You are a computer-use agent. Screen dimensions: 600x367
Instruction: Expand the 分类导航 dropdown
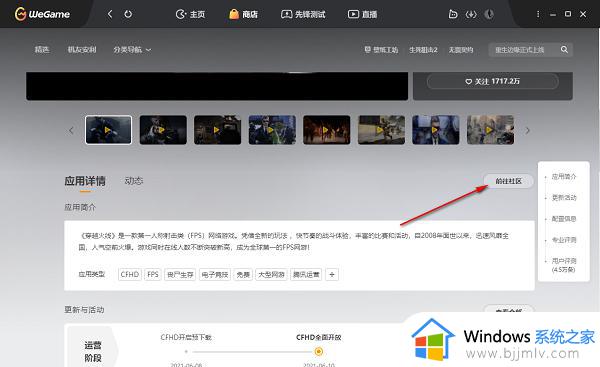coord(132,49)
